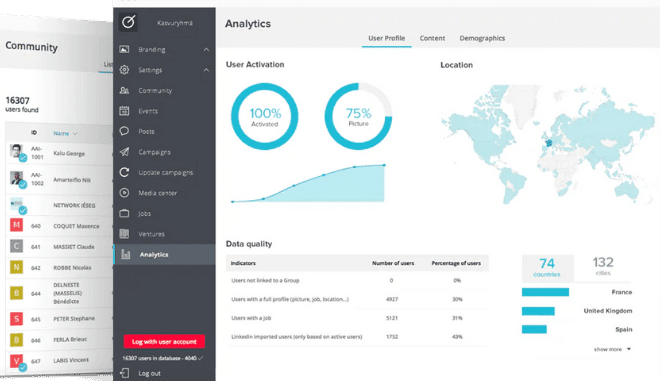Click Users with a job row

point(357,318)
